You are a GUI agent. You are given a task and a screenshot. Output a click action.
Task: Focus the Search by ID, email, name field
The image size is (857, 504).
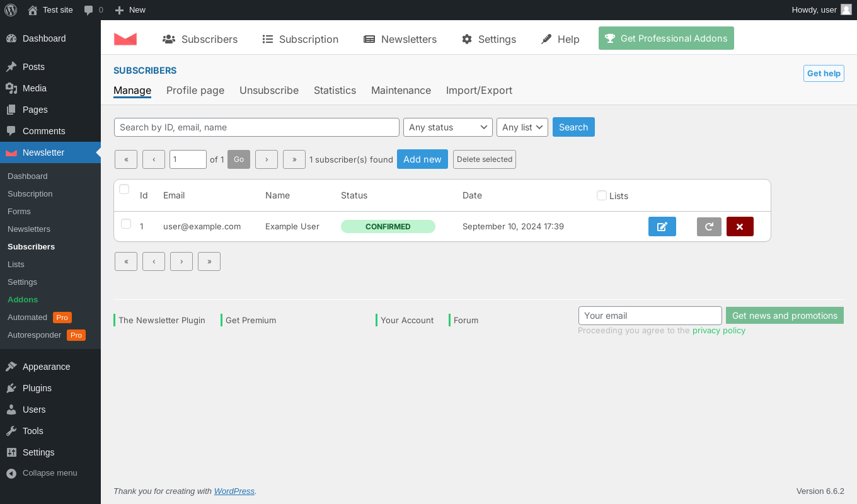click(256, 127)
